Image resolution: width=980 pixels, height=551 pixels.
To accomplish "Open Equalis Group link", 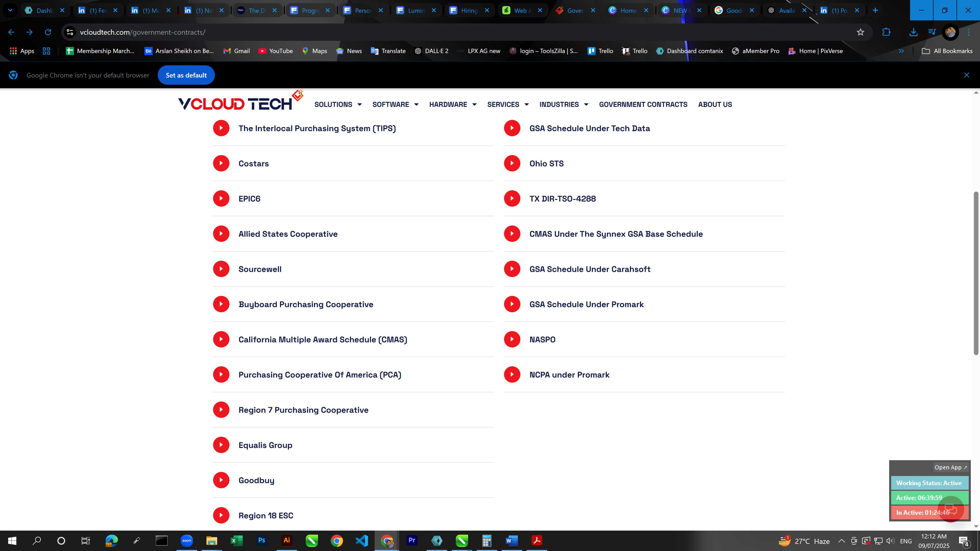I will (x=265, y=445).
